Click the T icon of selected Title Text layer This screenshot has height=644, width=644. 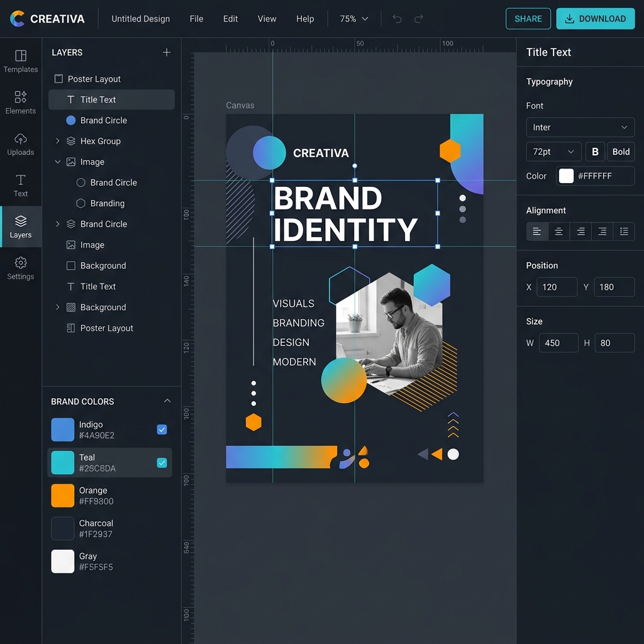pos(70,99)
